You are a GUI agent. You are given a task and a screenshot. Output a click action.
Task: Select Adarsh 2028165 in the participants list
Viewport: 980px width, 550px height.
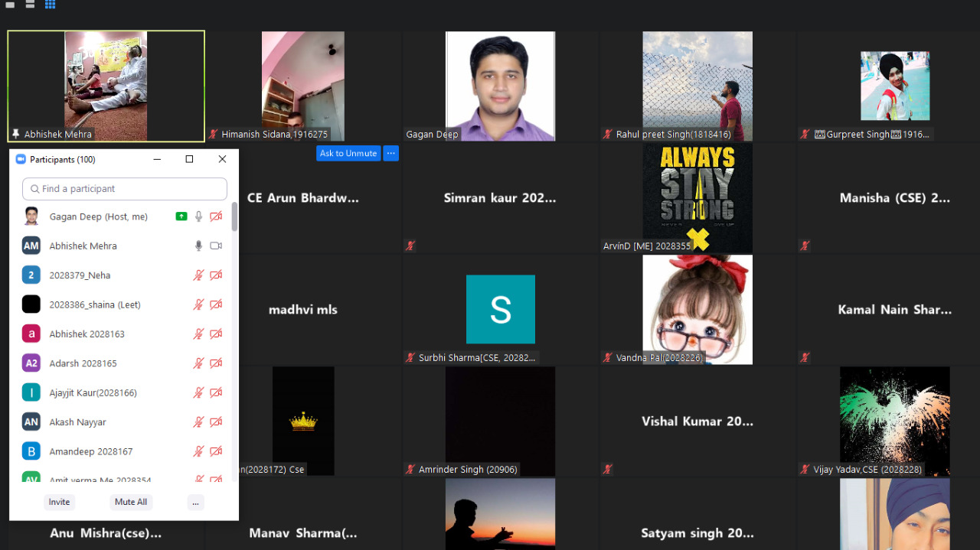click(124, 363)
